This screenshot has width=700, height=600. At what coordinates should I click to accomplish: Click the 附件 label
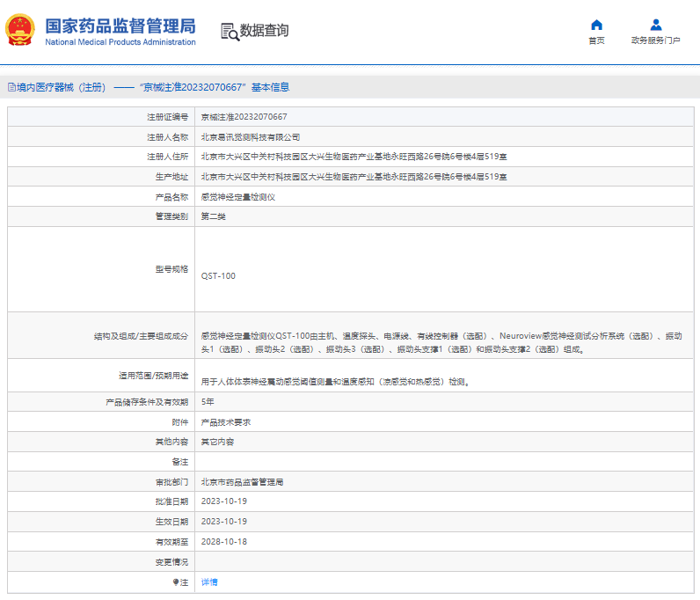180,422
